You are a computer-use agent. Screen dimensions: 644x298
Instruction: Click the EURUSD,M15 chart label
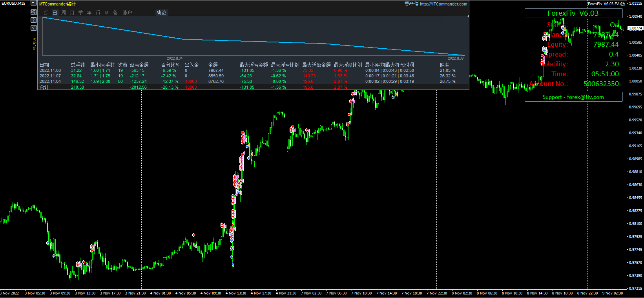click(13, 3)
